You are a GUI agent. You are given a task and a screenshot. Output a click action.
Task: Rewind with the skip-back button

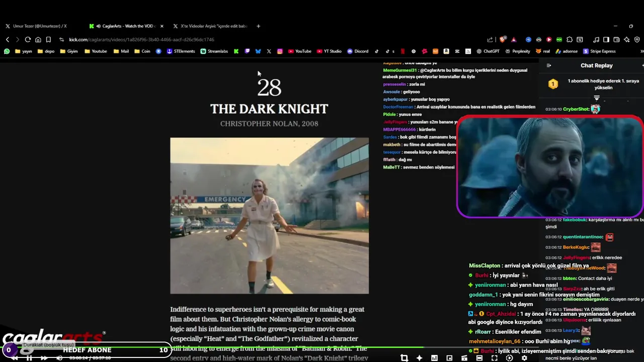click(x=15, y=358)
